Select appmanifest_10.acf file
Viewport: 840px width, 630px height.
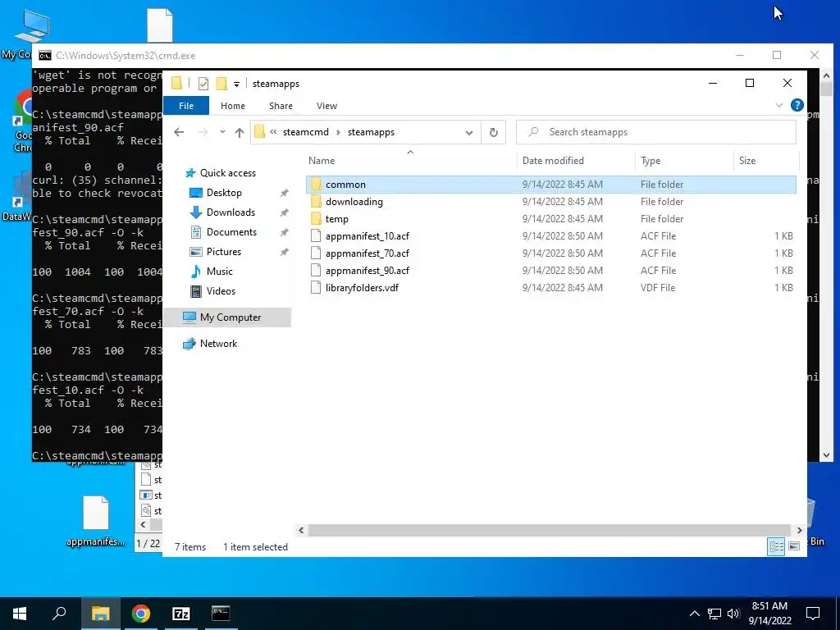tap(550, 235)
